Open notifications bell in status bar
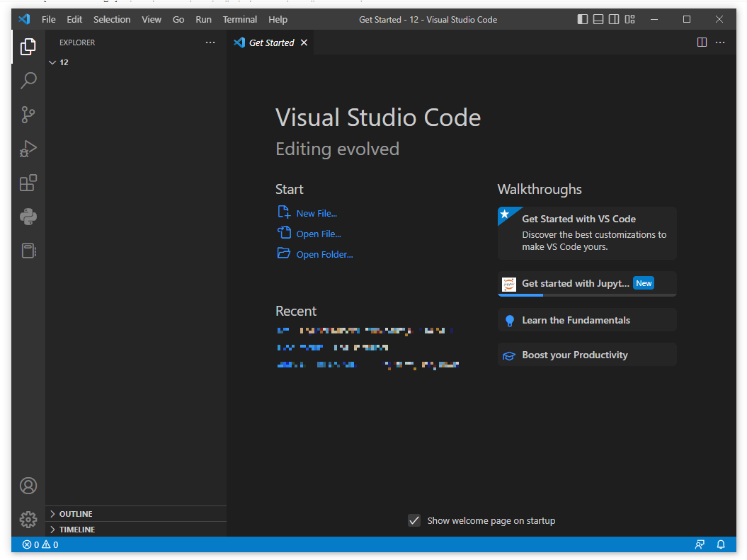Screen dimensions: 747x560 721,544
